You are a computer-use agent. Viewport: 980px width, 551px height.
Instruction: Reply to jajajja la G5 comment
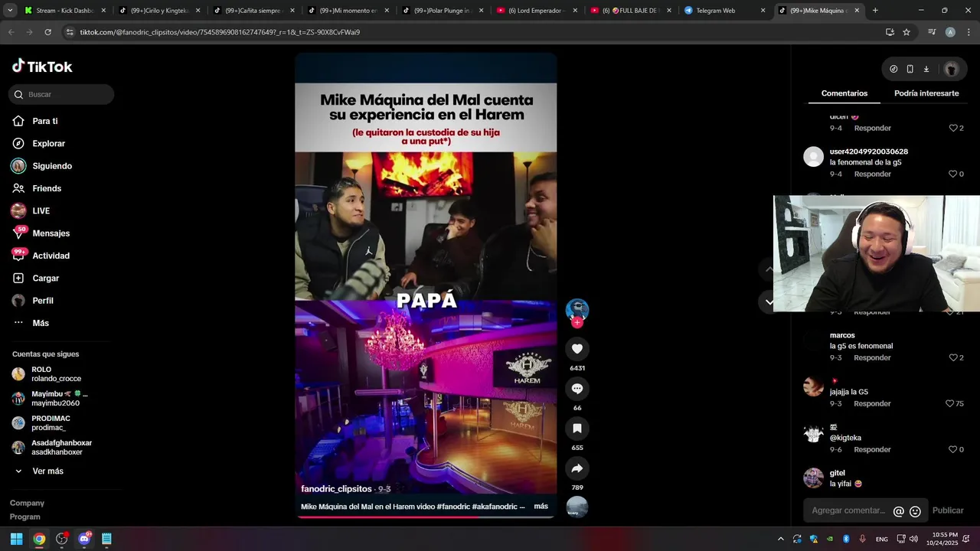coord(873,404)
